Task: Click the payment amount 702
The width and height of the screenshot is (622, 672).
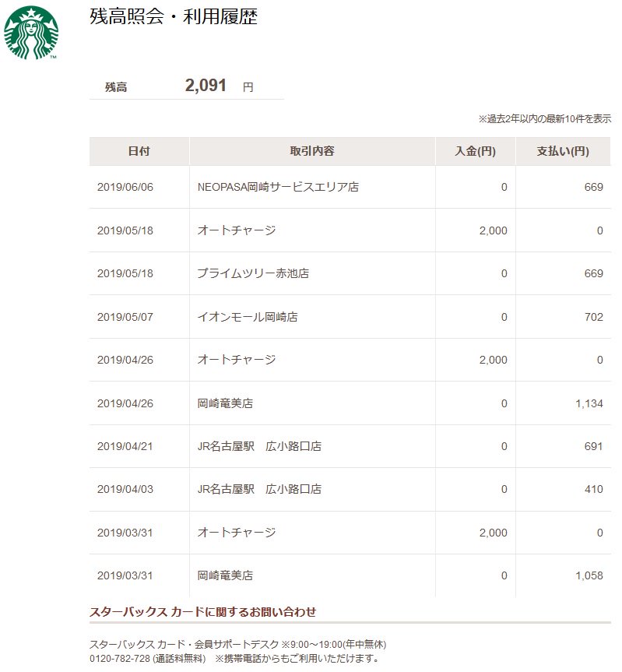Action: tap(594, 317)
